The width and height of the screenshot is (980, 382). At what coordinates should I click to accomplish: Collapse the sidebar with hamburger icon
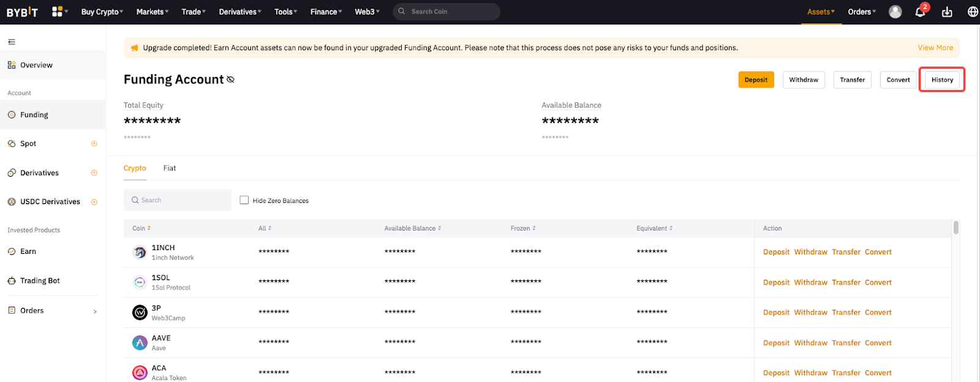pos(12,42)
